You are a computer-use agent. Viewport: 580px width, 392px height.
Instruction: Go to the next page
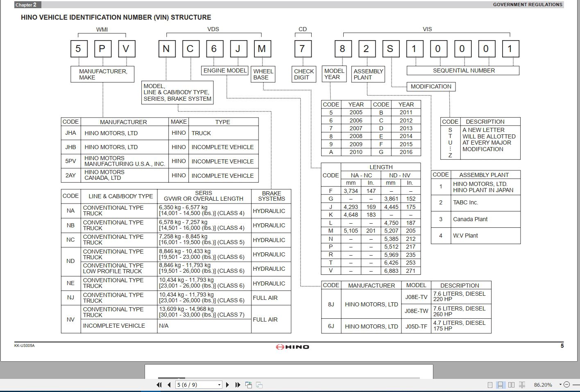coord(228,385)
